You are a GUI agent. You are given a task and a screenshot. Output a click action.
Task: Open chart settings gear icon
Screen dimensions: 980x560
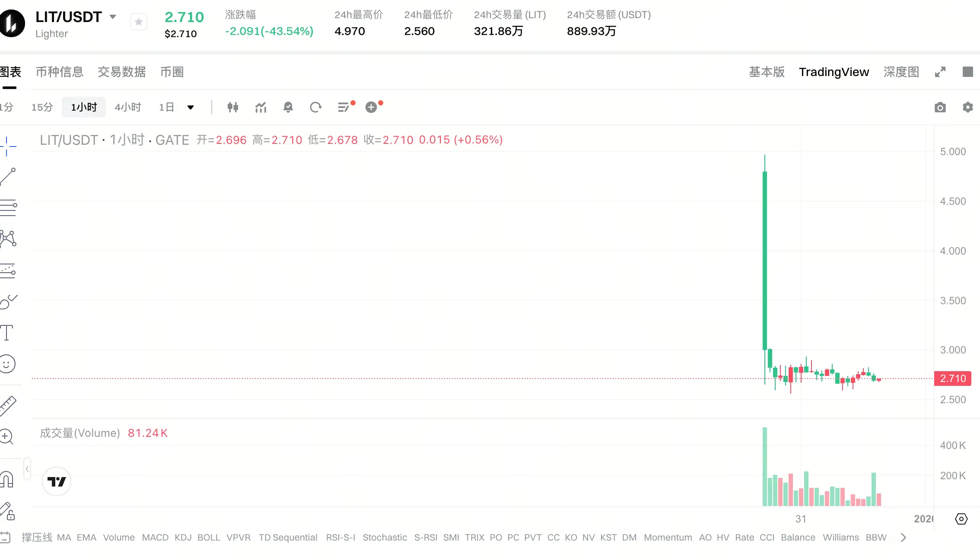967,107
